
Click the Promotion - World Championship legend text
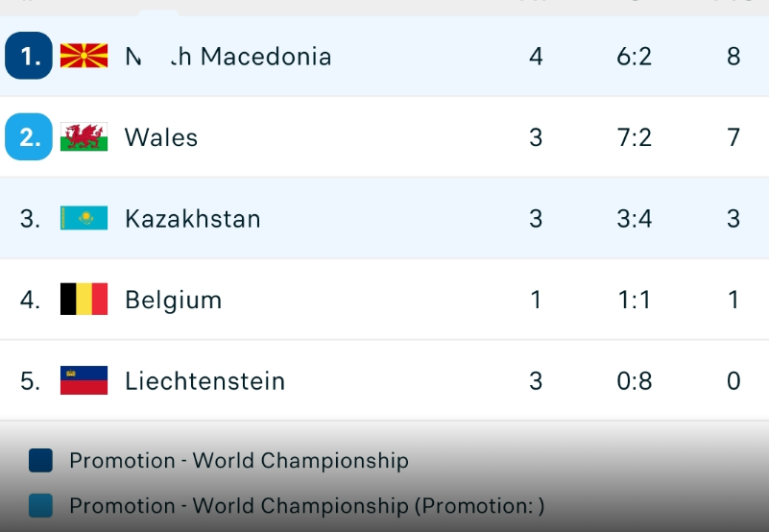pos(238,461)
